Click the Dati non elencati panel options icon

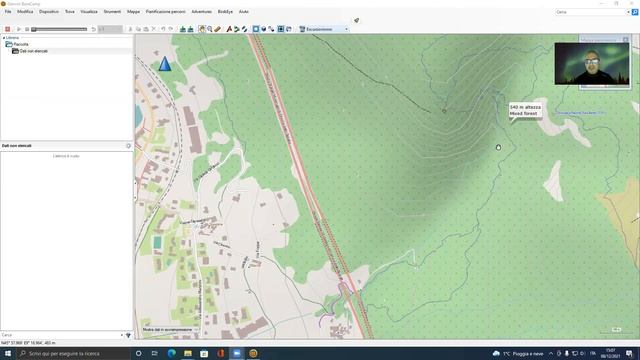tap(128, 146)
